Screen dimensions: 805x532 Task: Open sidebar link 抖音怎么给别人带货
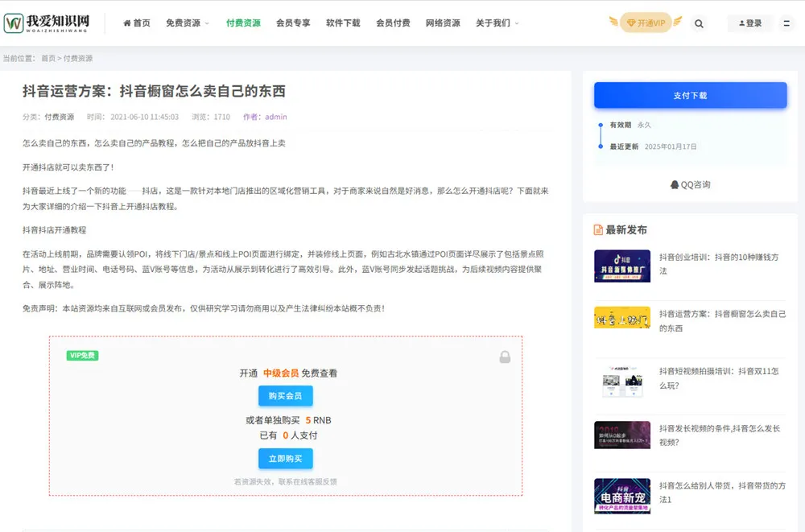pos(722,493)
